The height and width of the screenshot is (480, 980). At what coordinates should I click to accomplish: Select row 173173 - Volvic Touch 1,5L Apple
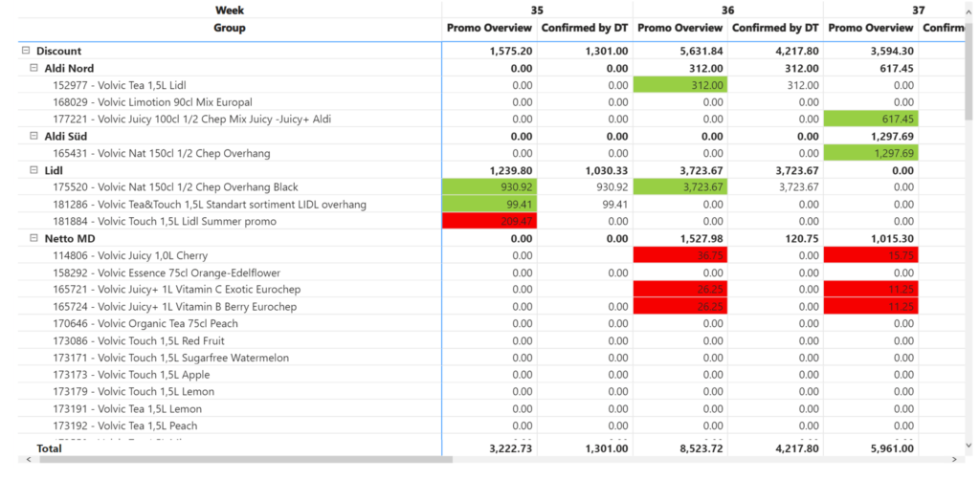(x=230, y=375)
